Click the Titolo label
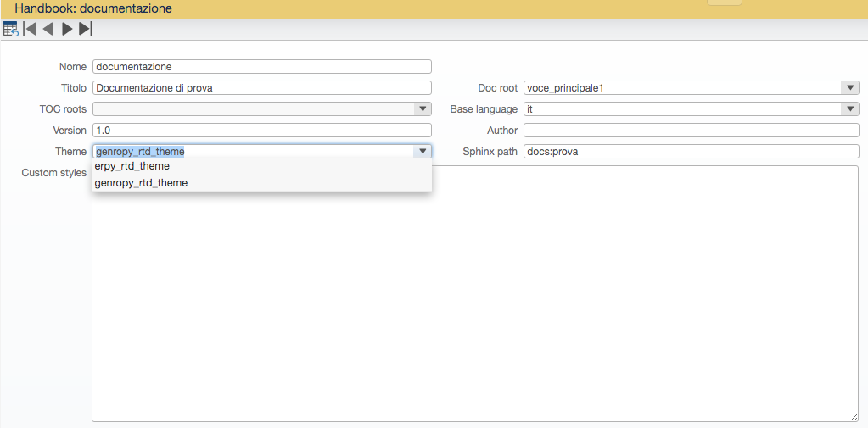 coord(74,88)
